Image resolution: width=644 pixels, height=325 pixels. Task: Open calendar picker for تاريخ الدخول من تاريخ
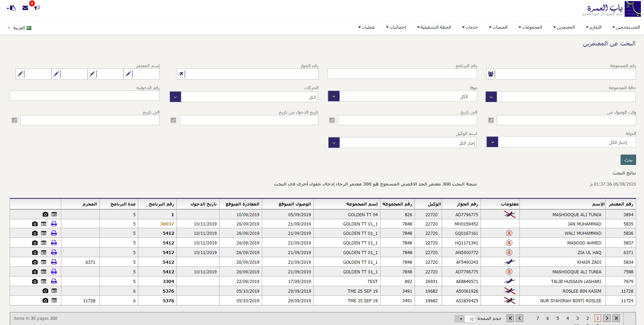pyautogui.click(x=173, y=120)
